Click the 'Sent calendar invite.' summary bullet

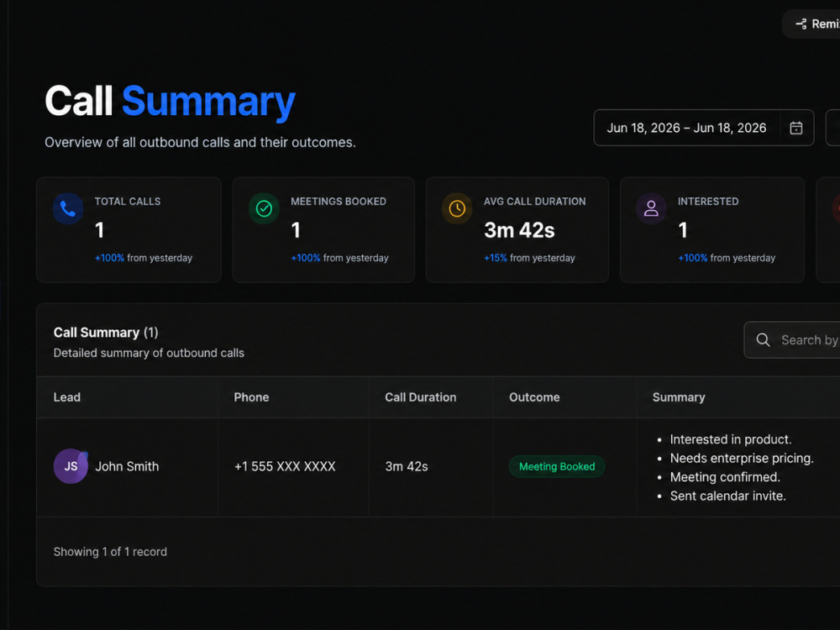(x=728, y=496)
